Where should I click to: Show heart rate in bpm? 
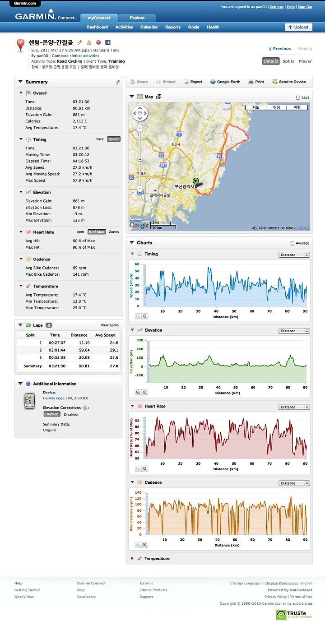80,232
